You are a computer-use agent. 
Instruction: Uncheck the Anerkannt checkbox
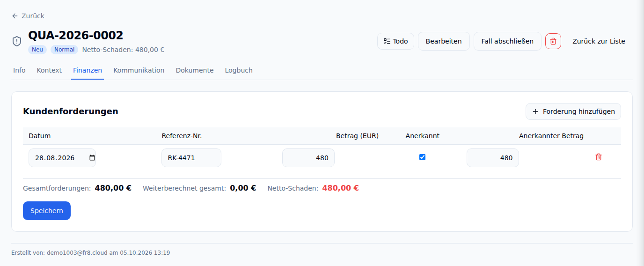pyautogui.click(x=422, y=157)
